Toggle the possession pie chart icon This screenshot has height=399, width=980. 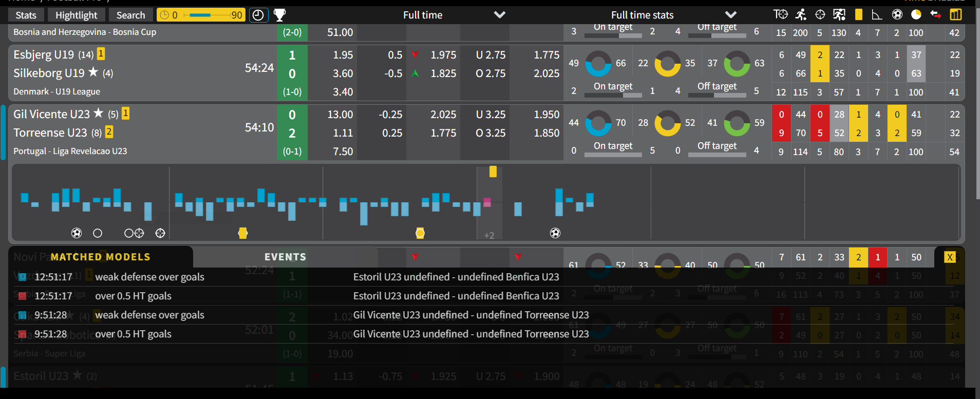click(x=916, y=14)
